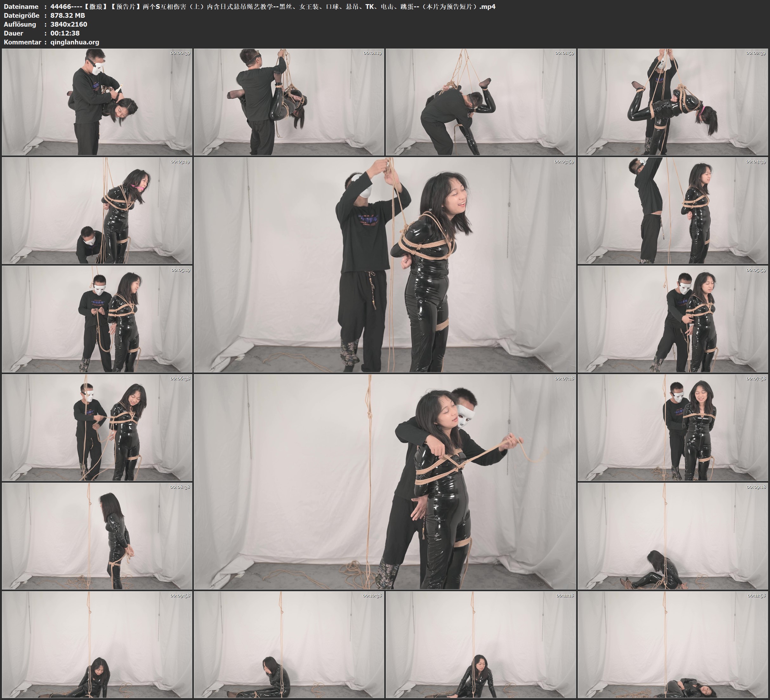Click the frame timestamped 00:02:39

673,102
